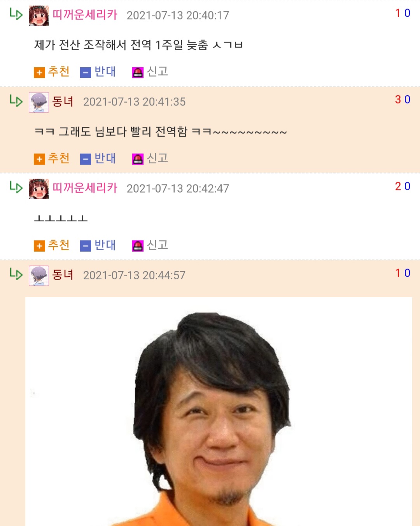This screenshot has height=526, width=420.
Task: Click siren report icon on first comment
Action: (x=138, y=73)
